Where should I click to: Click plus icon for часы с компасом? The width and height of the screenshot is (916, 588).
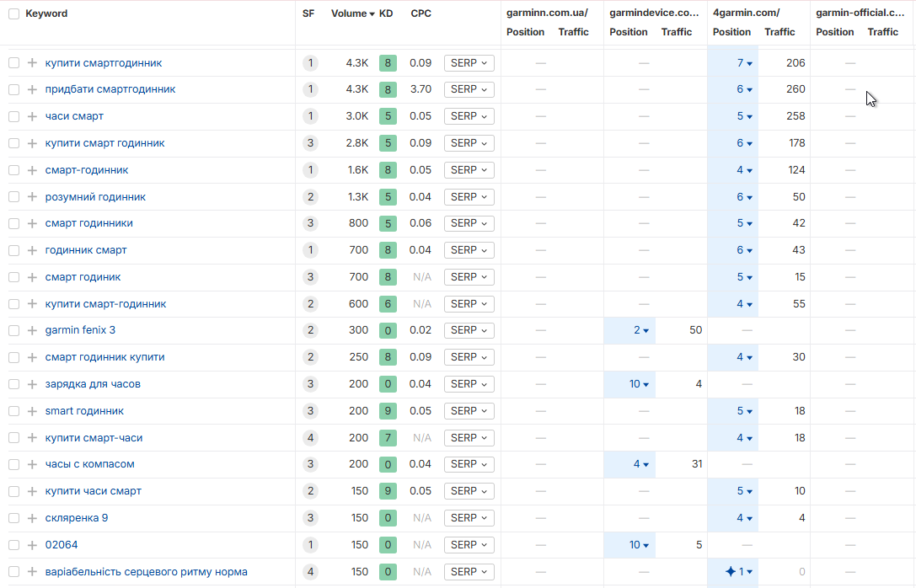pyautogui.click(x=32, y=464)
